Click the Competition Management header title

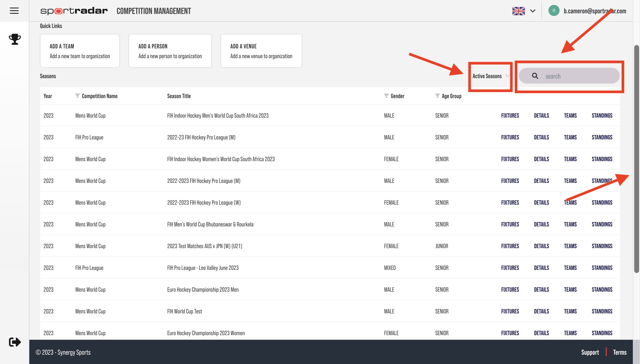click(x=154, y=11)
